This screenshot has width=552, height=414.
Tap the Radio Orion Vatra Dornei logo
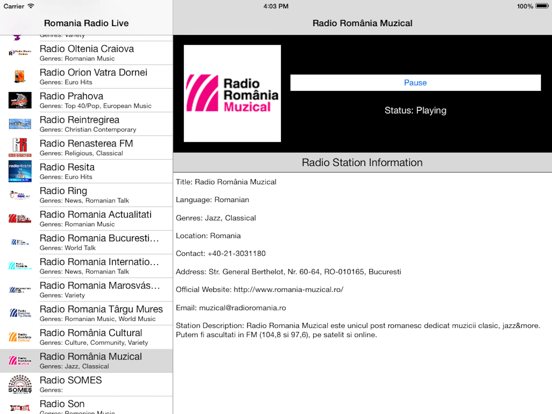(20, 77)
